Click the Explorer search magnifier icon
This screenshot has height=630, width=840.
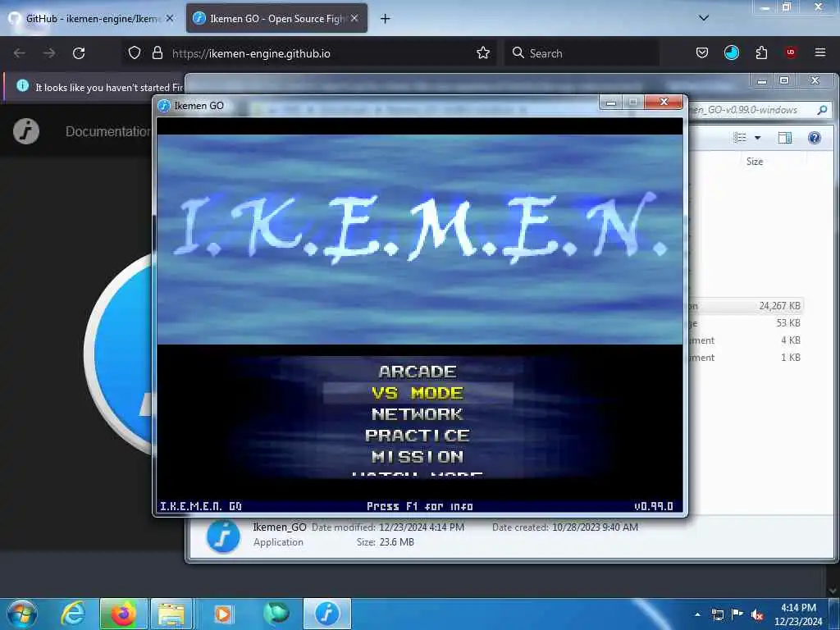tap(822, 110)
